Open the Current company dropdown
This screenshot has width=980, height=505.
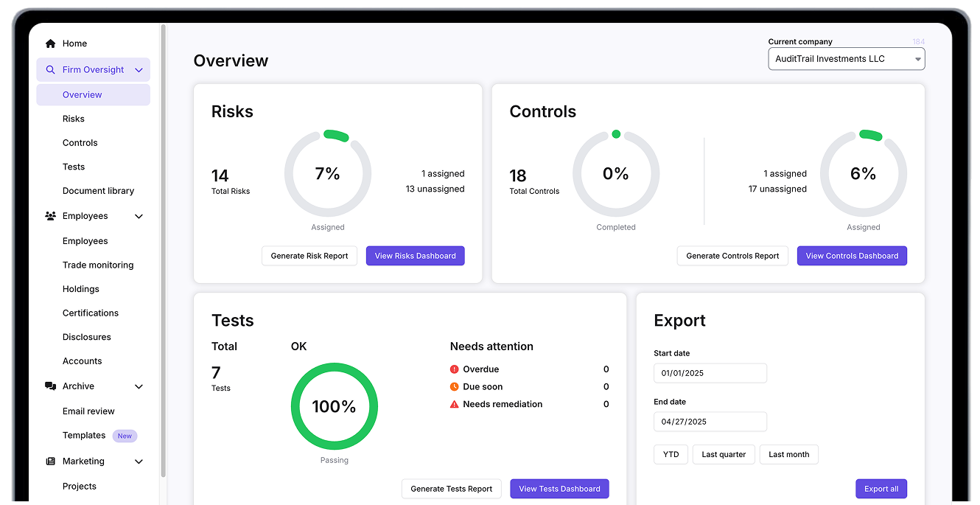point(846,59)
